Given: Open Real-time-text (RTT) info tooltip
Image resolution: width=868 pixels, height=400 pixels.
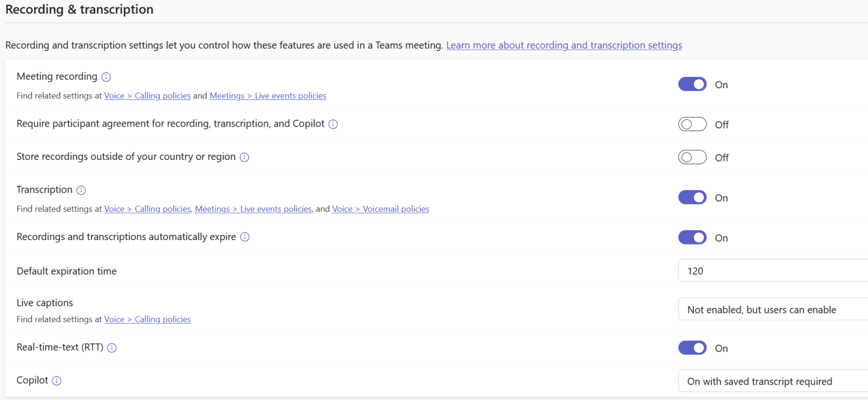Looking at the screenshot, I should tap(111, 347).
